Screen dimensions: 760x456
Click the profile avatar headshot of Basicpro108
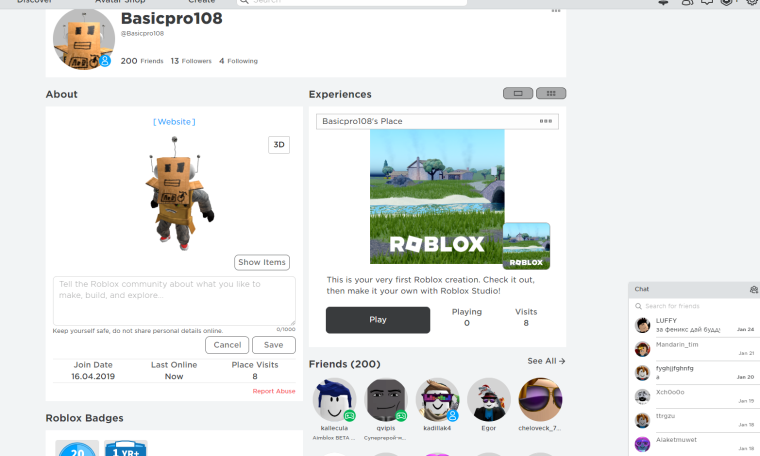[x=83, y=40]
